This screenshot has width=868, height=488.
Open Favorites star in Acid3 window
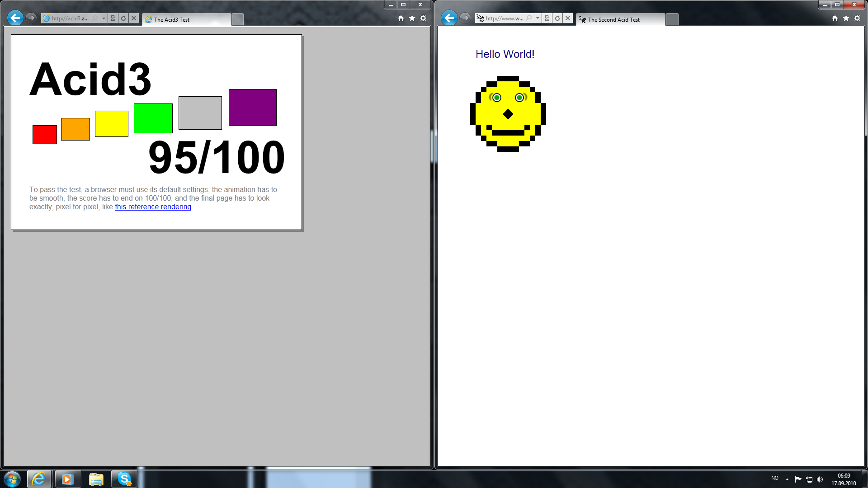click(x=412, y=18)
